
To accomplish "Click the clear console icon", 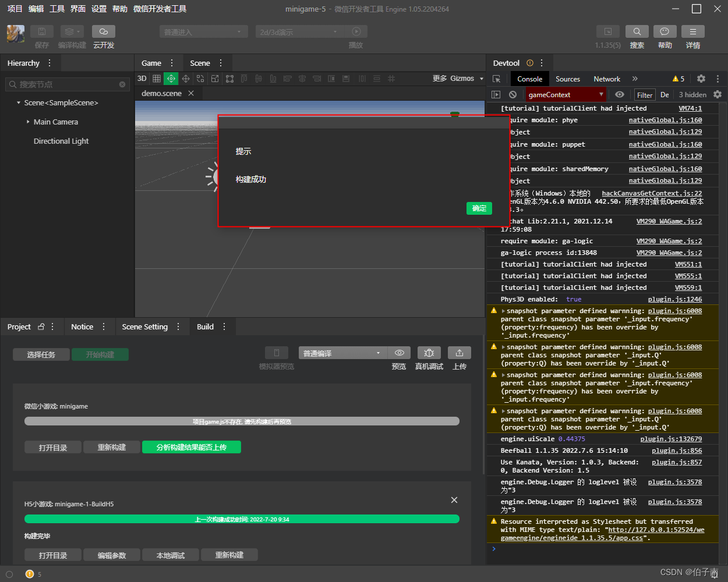I will pyautogui.click(x=513, y=94).
